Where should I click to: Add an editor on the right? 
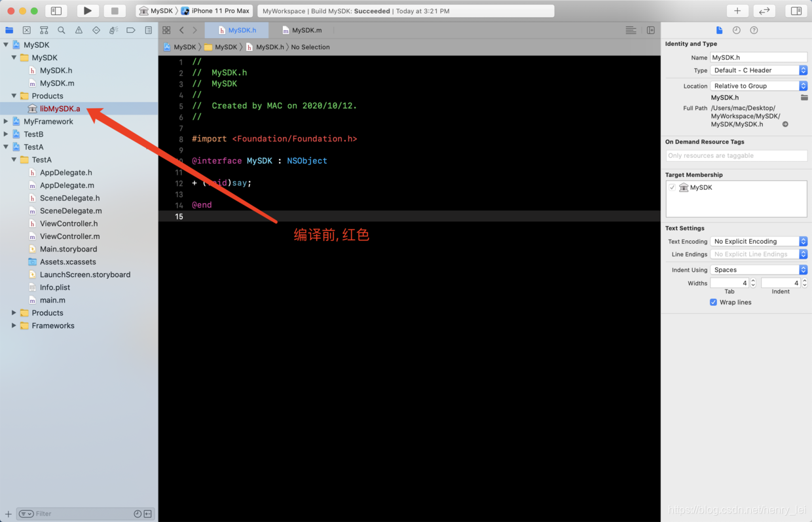(651, 30)
